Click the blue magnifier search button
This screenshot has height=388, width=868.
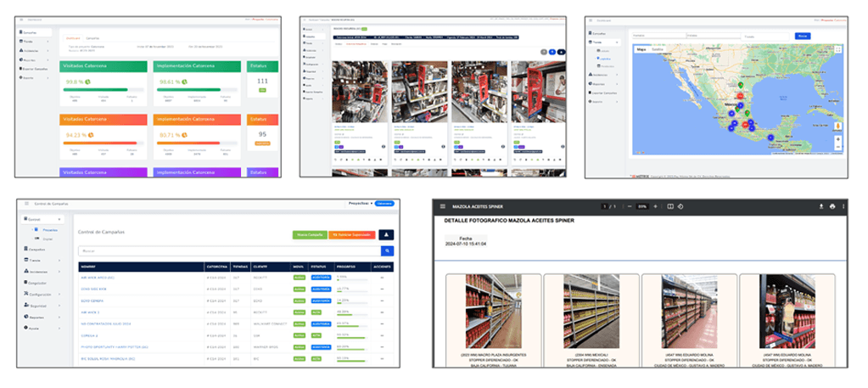pos(387,251)
